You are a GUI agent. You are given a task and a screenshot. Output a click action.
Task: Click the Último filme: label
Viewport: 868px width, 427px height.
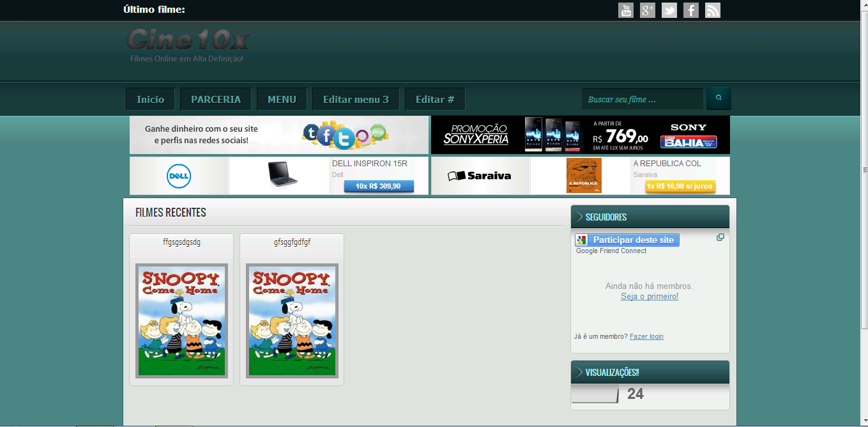click(x=154, y=10)
